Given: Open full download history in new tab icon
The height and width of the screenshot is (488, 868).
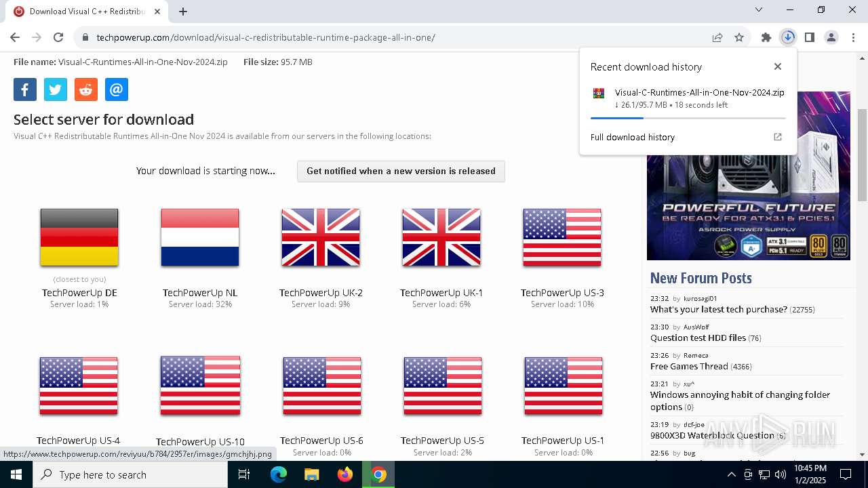Looking at the screenshot, I should pyautogui.click(x=778, y=137).
